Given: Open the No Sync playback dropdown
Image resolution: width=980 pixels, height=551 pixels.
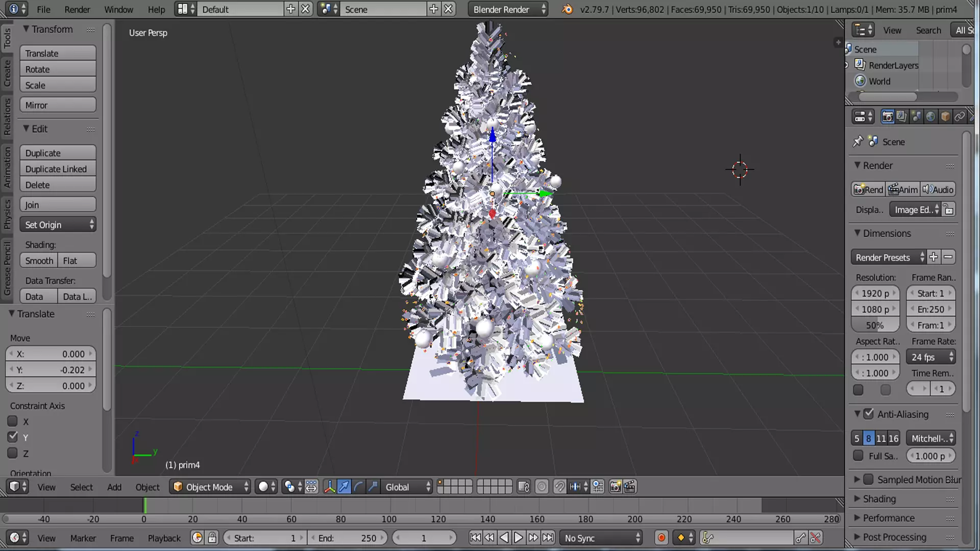Looking at the screenshot, I should pos(601,538).
